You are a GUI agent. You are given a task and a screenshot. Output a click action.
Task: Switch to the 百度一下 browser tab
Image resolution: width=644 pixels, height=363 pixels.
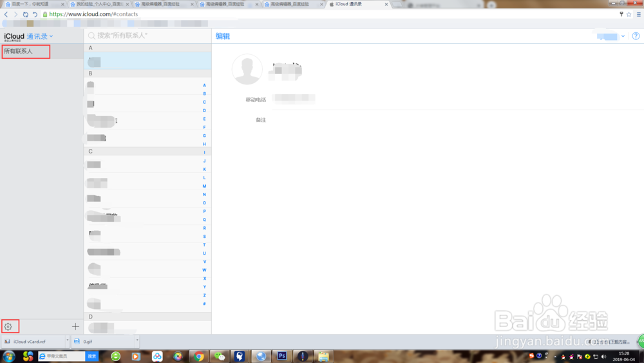point(34,4)
